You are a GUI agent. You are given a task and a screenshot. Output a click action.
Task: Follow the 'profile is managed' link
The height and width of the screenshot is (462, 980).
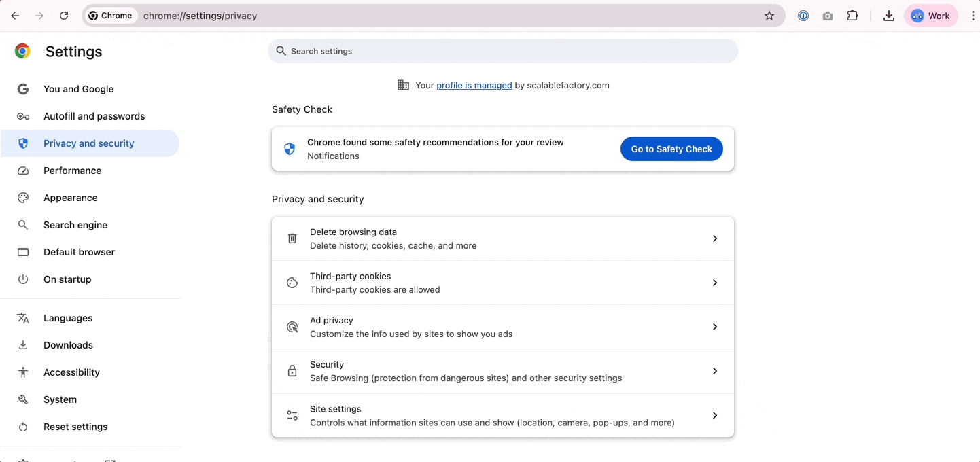474,86
